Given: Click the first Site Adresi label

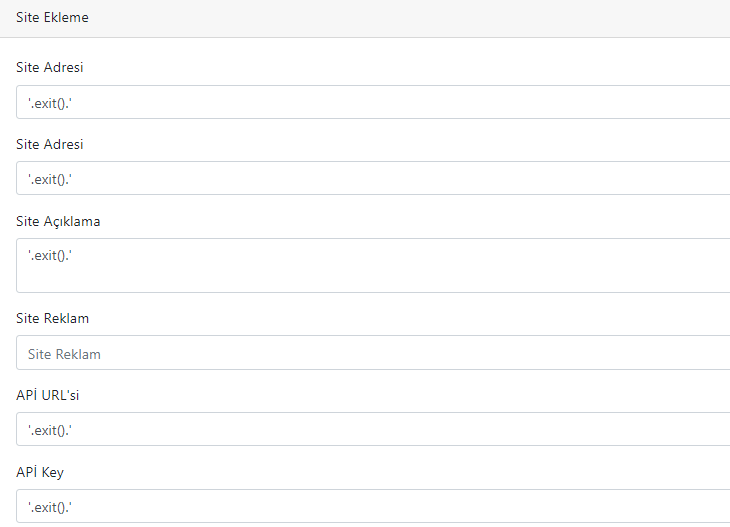Looking at the screenshot, I should tap(50, 68).
